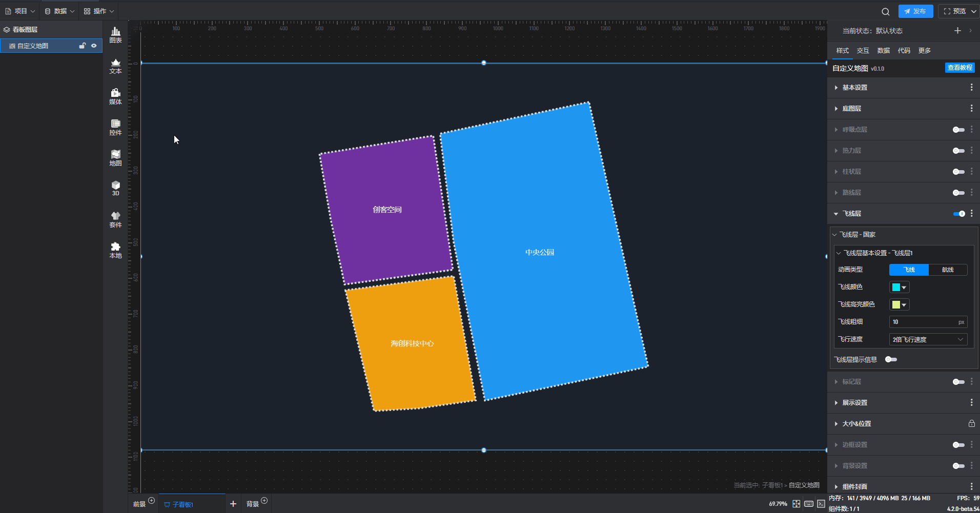Image resolution: width=980 pixels, height=513 pixels.
Task: Enable the 背景设置 toggle
Action: pos(958,466)
